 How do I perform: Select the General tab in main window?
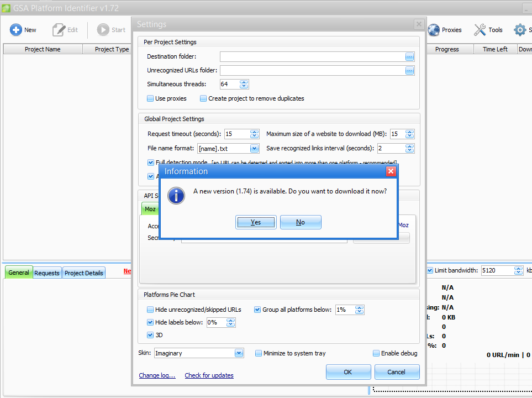[x=19, y=273]
